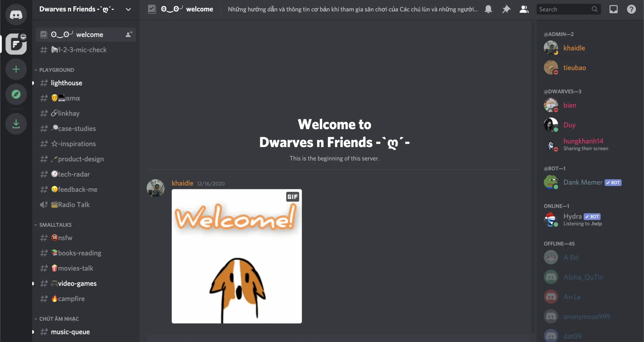The height and width of the screenshot is (342, 644).
Task: Open the music-queue channel
Action: click(x=86, y=332)
